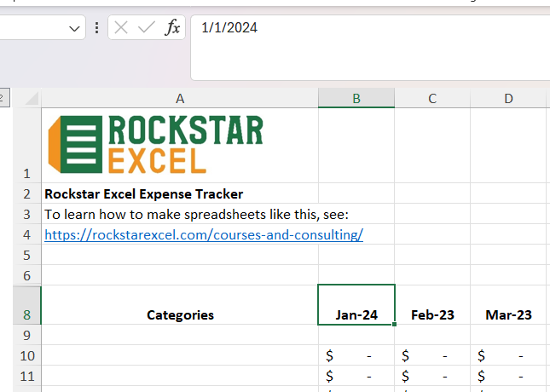Select the Rockstar Excel Expense Tracker title cell
Viewport: 550px width, 392px height.
click(180, 193)
